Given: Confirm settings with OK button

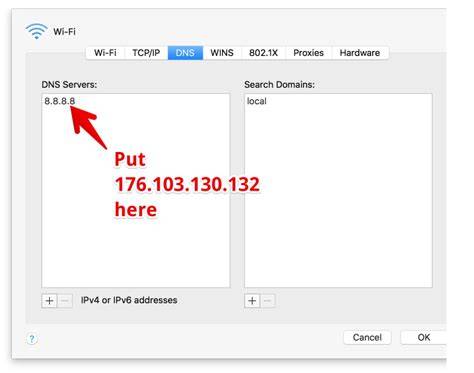Looking at the screenshot, I should (424, 338).
